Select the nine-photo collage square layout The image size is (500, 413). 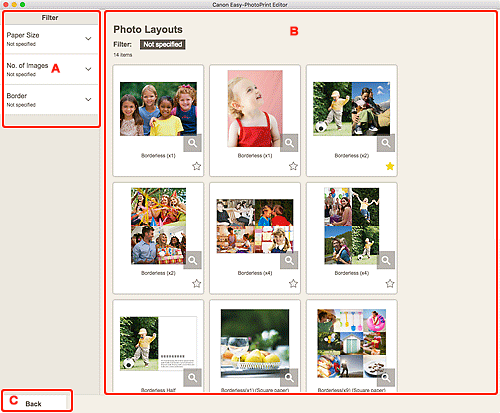coord(351,343)
